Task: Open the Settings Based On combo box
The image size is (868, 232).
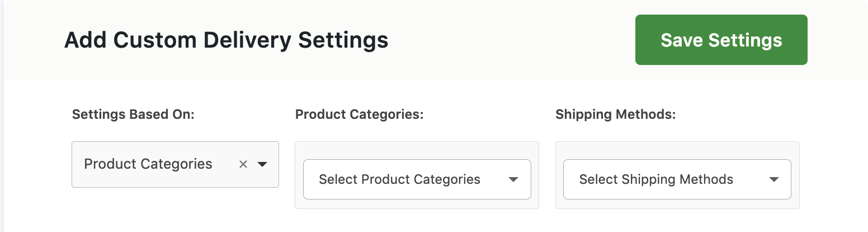Action: coord(162,164)
